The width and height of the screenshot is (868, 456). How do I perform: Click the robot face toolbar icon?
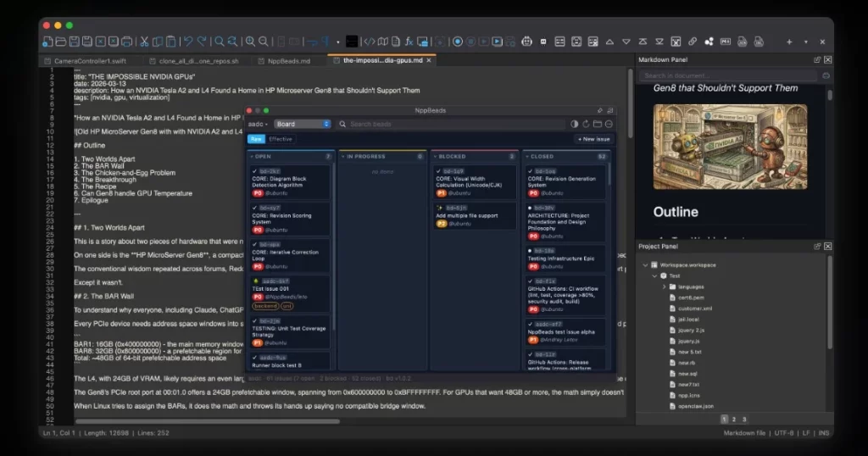[526, 42]
